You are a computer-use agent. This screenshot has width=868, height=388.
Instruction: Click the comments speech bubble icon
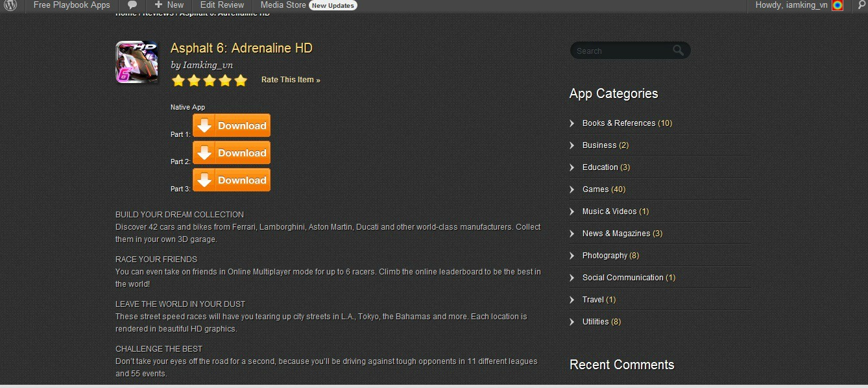click(x=132, y=5)
